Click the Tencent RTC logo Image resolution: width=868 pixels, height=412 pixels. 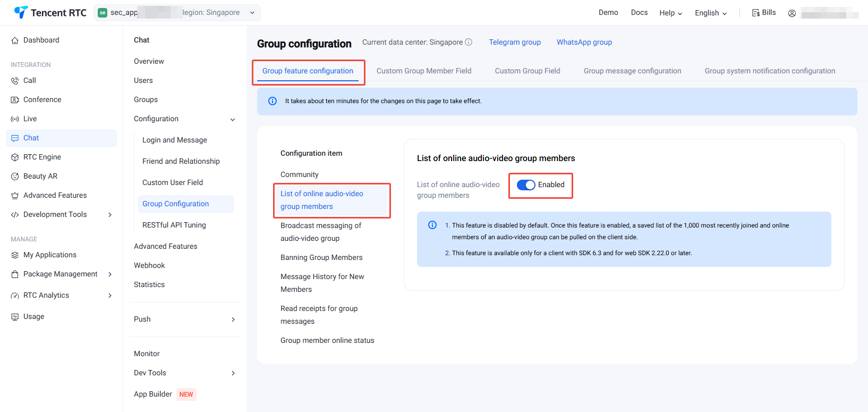point(50,13)
